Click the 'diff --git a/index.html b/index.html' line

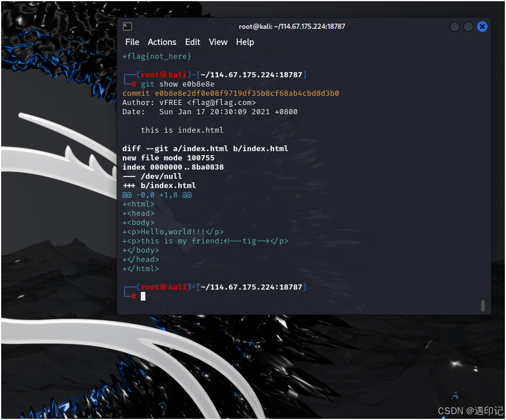(205, 149)
